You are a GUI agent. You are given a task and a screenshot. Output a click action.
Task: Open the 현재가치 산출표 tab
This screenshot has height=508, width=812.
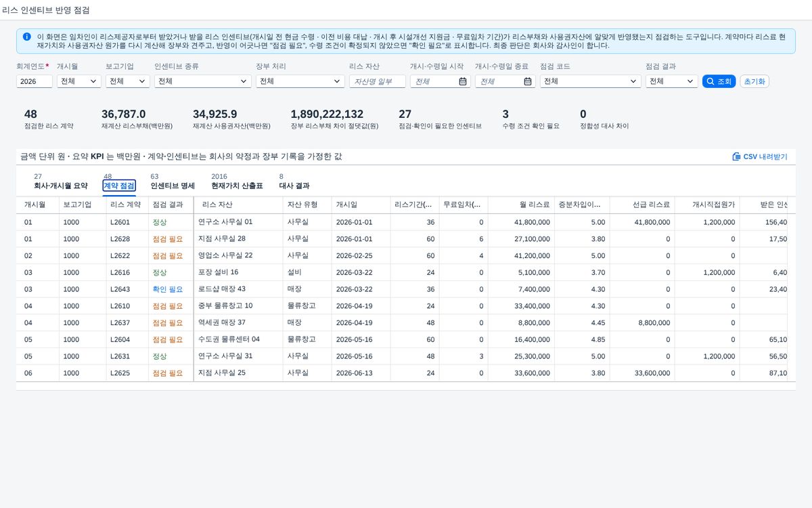click(x=237, y=186)
